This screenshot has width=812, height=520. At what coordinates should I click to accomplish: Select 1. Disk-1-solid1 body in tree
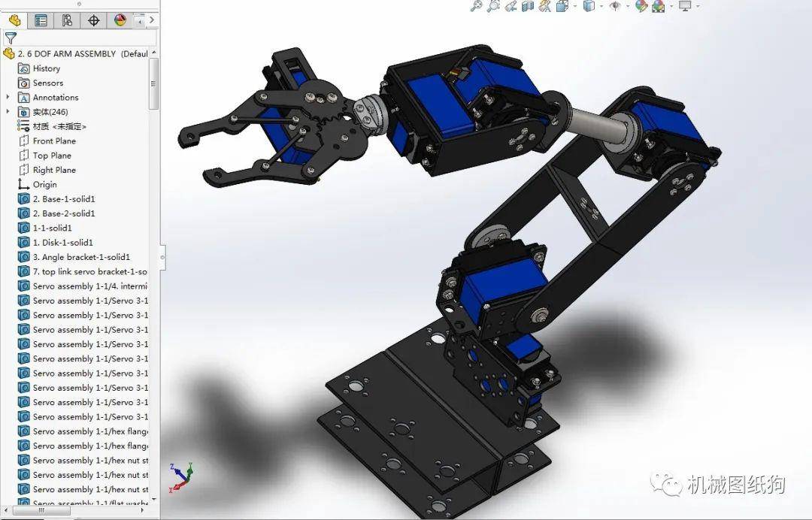[x=63, y=242]
